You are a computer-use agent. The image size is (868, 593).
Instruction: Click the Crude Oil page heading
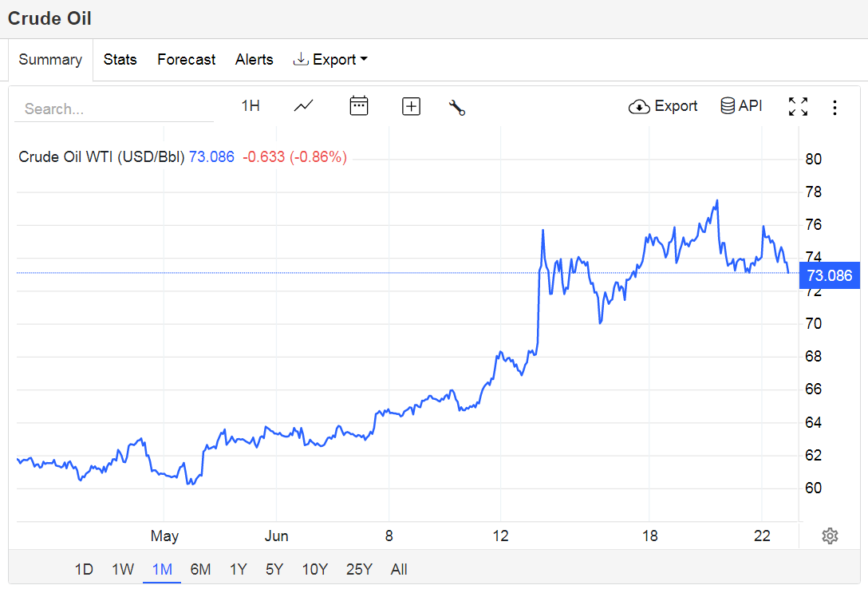coord(49,18)
